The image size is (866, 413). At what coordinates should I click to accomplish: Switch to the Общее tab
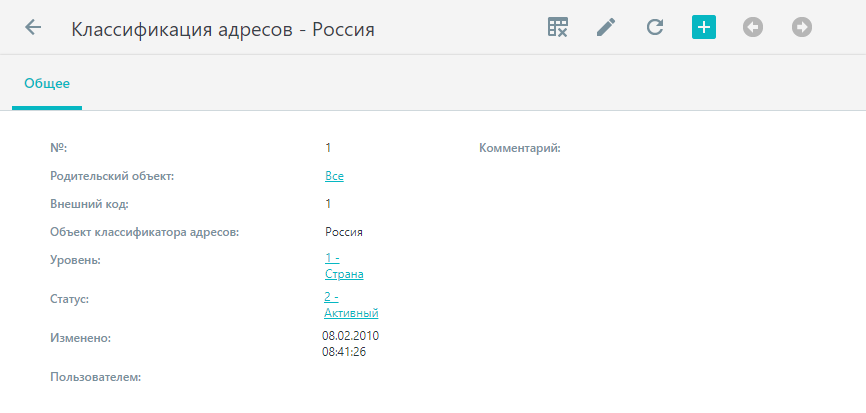point(47,83)
